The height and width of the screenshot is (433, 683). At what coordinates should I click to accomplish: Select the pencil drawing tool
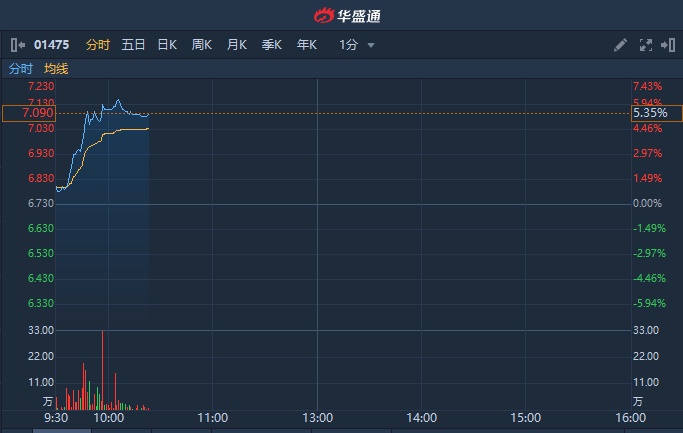(x=620, y=45)
